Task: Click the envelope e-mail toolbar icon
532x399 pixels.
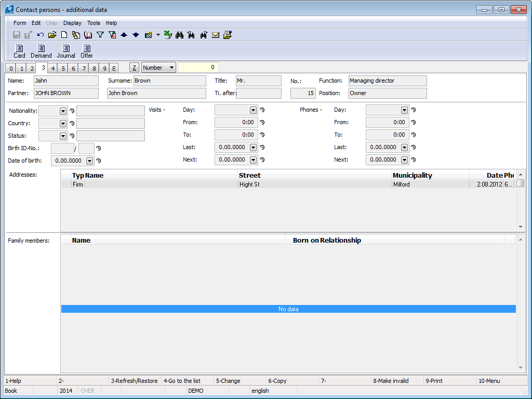Action: tap(216, 35)
